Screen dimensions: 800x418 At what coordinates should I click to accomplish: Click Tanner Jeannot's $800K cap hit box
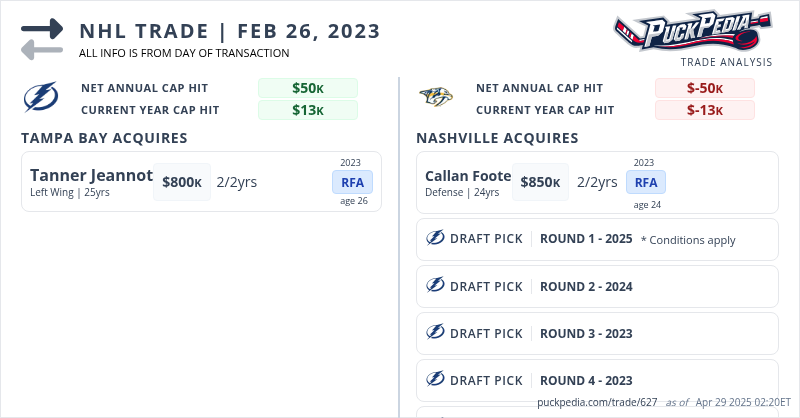point(182,182)
